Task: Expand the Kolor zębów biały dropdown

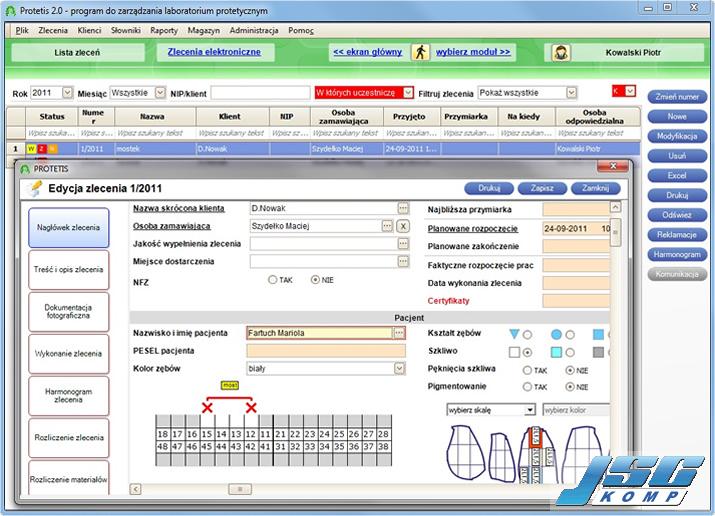Action: (x=399, y=368)
